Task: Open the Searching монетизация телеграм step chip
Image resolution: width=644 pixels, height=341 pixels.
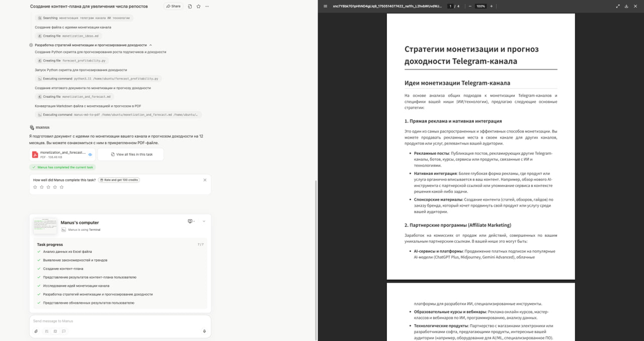Action: pyautogui.click(x=84, y=18)
